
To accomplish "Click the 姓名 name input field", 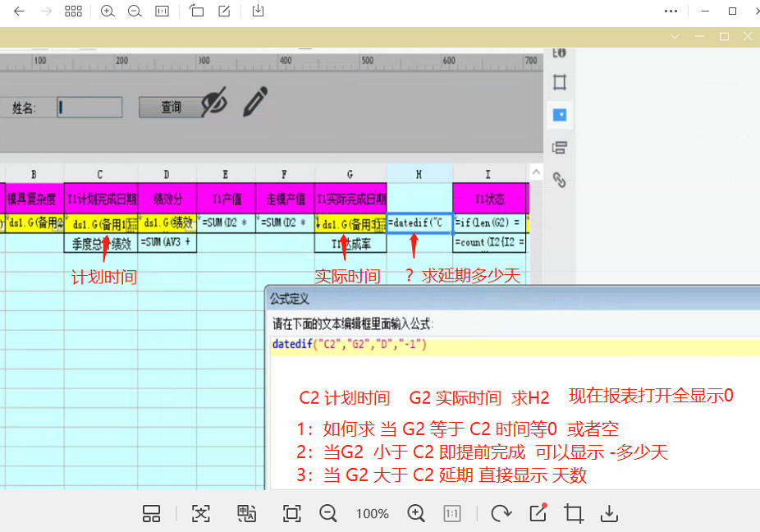I will (x=90, y=107).
